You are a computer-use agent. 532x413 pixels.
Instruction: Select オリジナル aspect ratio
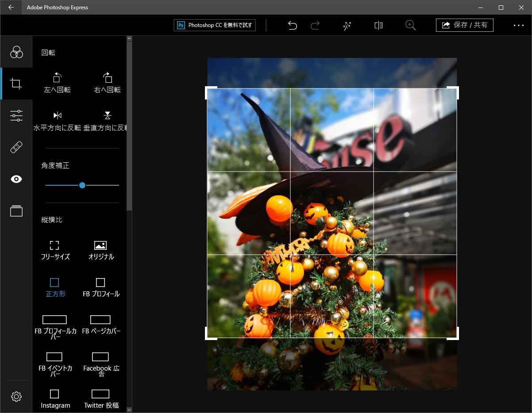(101, 250)
